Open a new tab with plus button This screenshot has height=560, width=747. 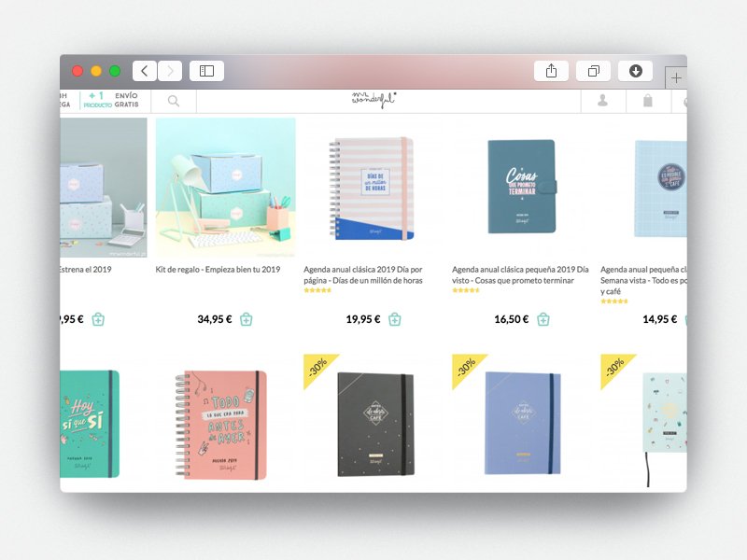pyautogui.click(x=676, y=77)
